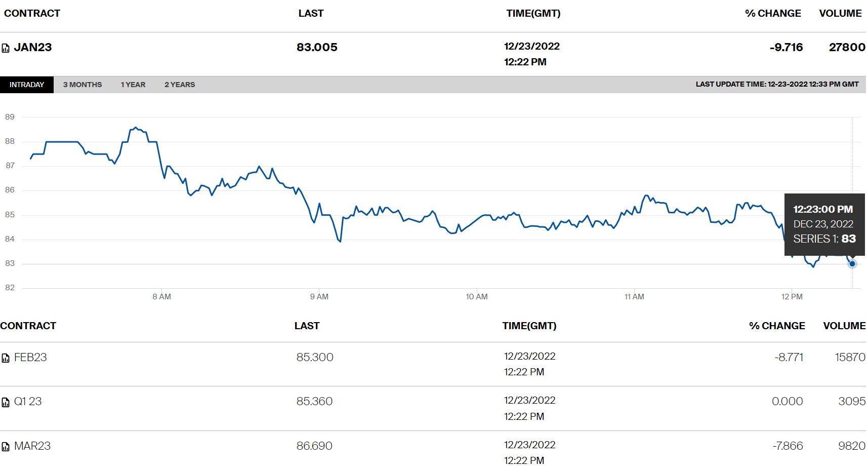The height and width of the screenshot is (470, 868).
Task: Click the JAN23 contract name
Action: pyautogui.click(x=33, y=47)
